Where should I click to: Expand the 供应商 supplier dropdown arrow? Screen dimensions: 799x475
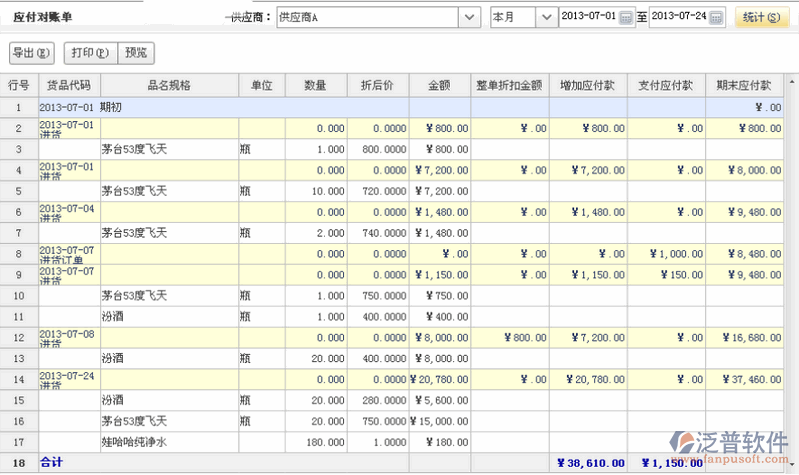tap(468, 18)
